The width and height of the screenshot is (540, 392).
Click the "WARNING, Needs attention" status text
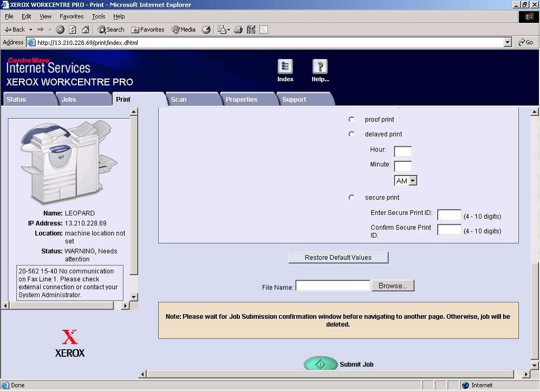[x=91, y=255]
